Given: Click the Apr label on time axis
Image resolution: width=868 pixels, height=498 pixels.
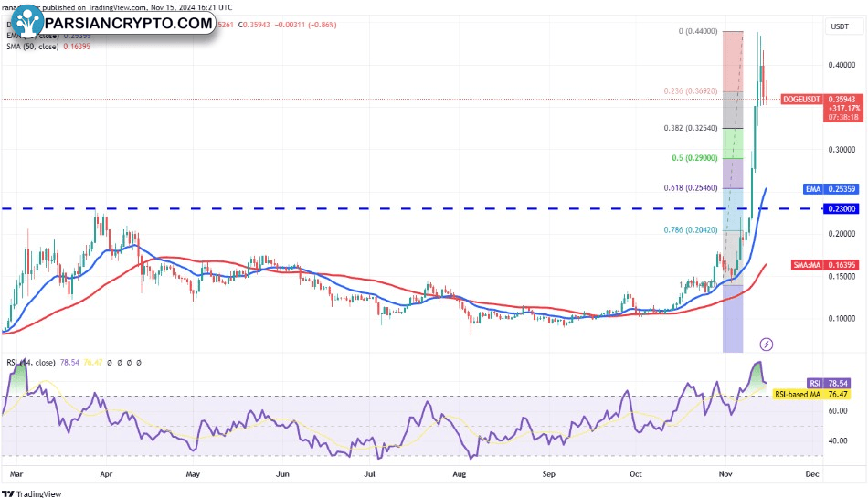Looking at the screenshot, I should pyautogui.click(x=106, y=473).
